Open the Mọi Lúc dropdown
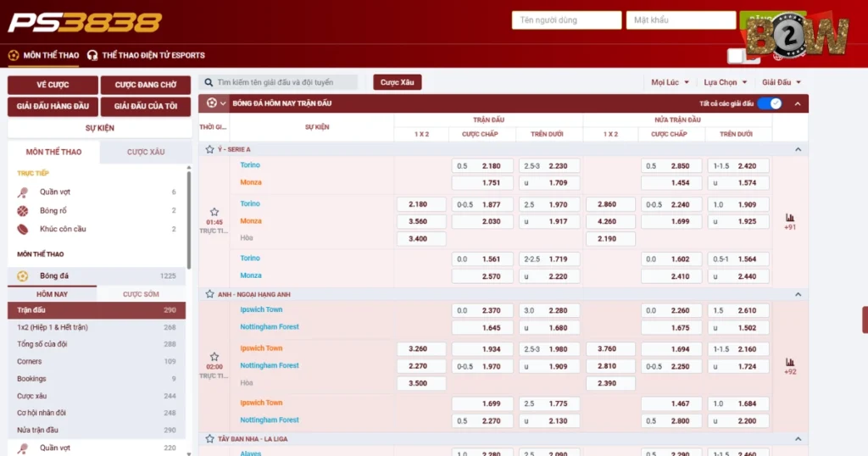Screen dimensions: 868x456 (x=670, y=82)
